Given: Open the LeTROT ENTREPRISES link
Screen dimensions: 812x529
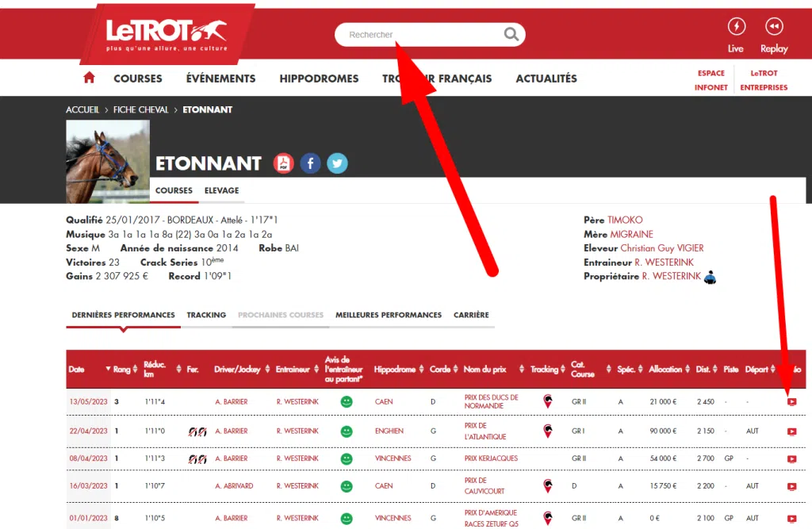Looking at the screenshot, I should (764, 80).
